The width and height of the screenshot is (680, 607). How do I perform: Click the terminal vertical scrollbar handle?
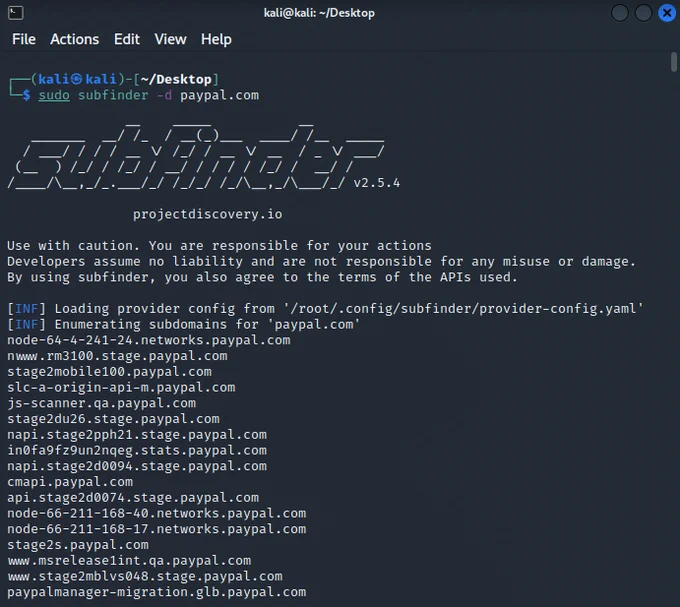click(673, 62)
